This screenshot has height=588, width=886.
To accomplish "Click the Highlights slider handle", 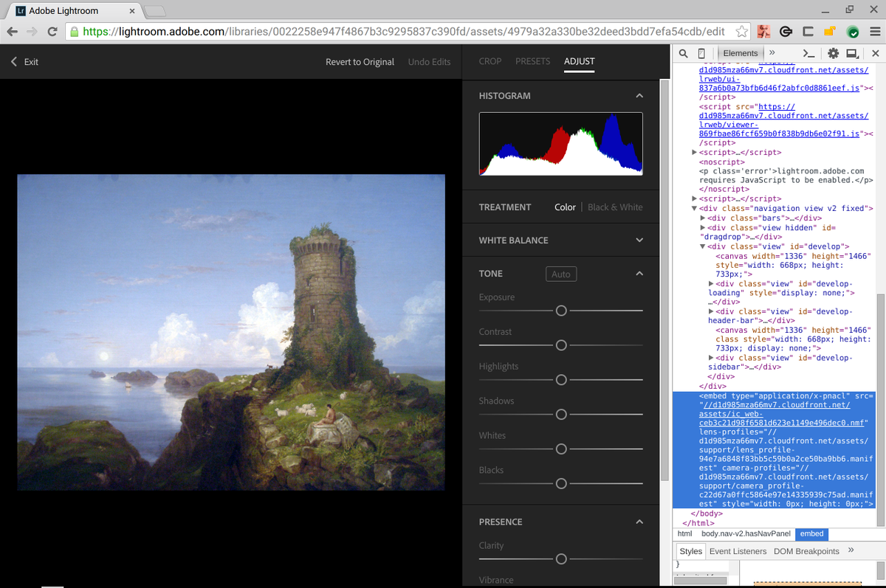I will click(561, 380).
